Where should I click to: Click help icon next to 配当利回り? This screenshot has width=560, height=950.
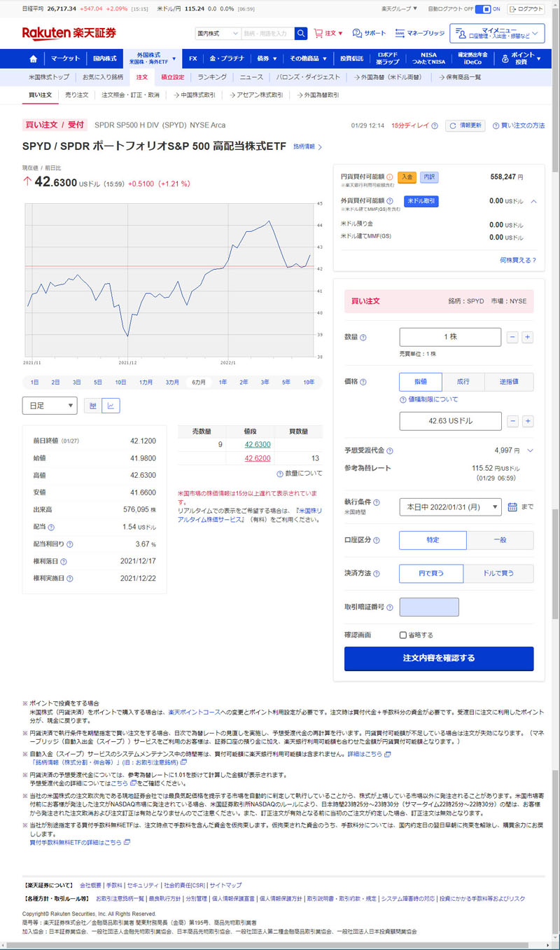coord(69,544)
